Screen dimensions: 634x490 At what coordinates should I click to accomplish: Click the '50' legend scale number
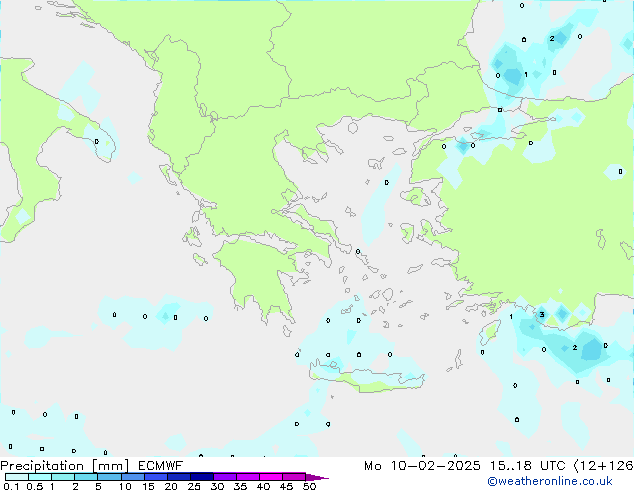click(310, 486)
